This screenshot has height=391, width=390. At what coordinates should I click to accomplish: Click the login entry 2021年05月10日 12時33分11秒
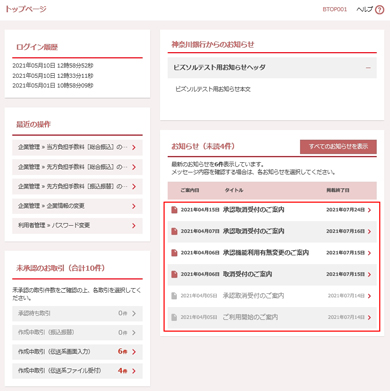point(53,76)
